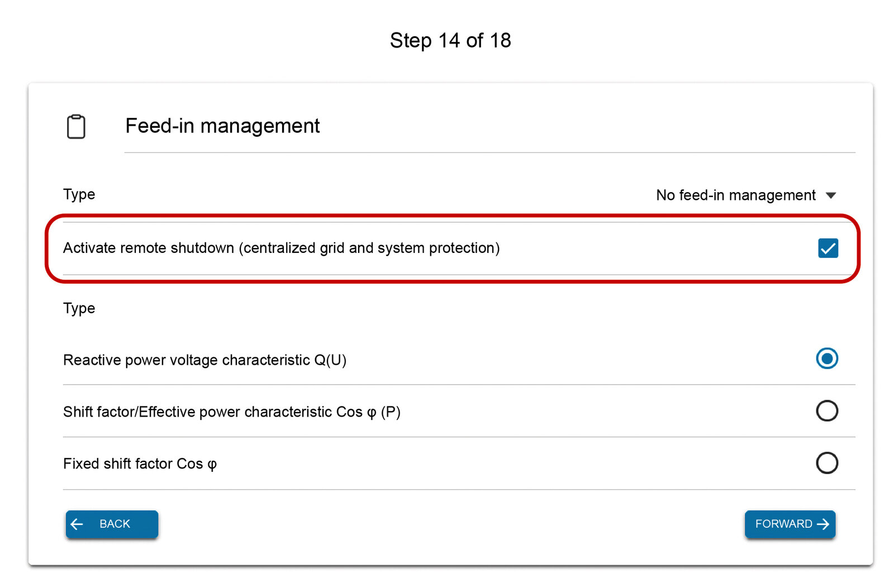Click the Type label above the radio options

79,308
